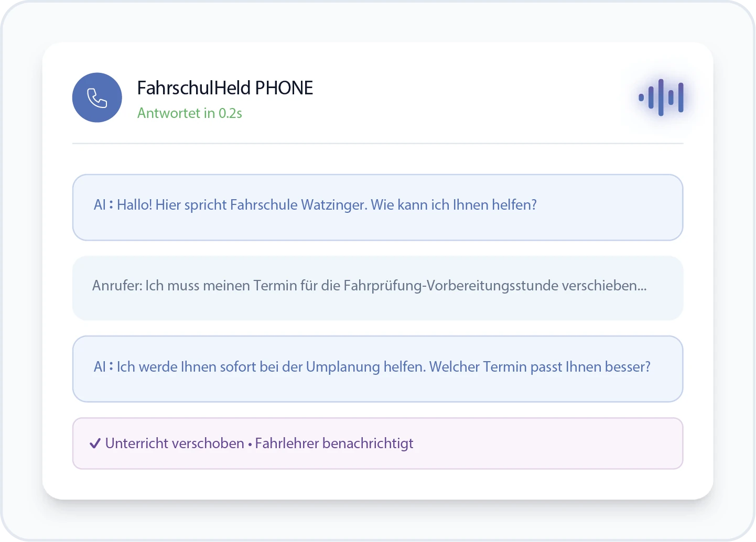Select the leftmost dot of the waveform icon
Screen dimensions: 756x542
coord(642,97)
